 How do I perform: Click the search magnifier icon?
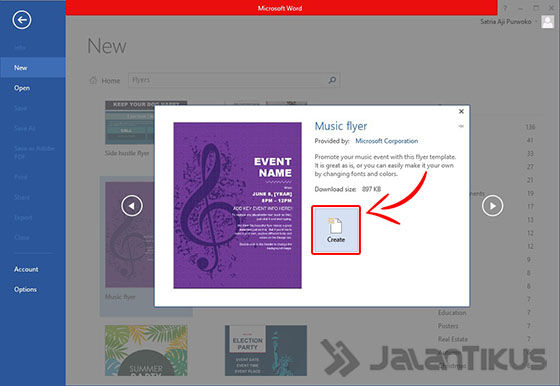point(332,80)
